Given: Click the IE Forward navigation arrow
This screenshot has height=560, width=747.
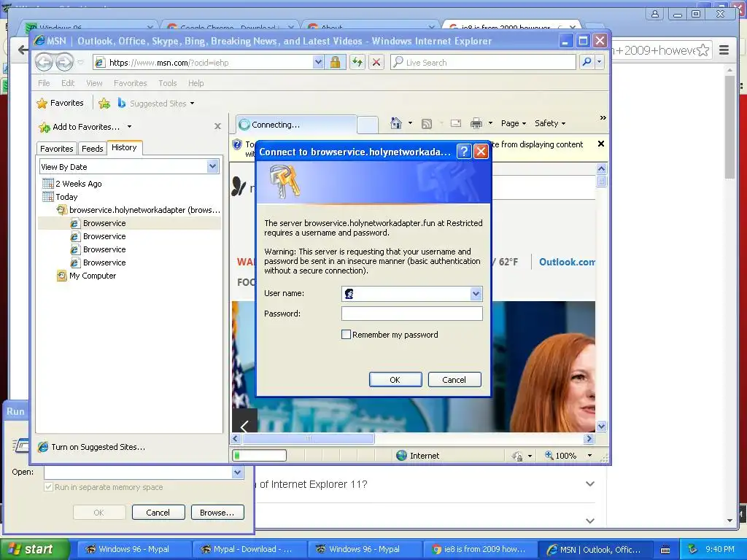Looking at the screenshot, I should tap(65, 63).
